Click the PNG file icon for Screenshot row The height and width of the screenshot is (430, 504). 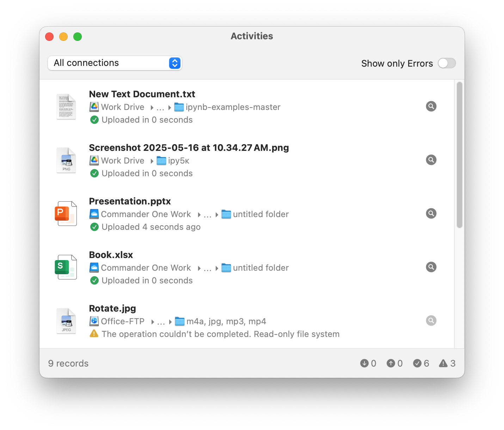click(x=66, y=160)
